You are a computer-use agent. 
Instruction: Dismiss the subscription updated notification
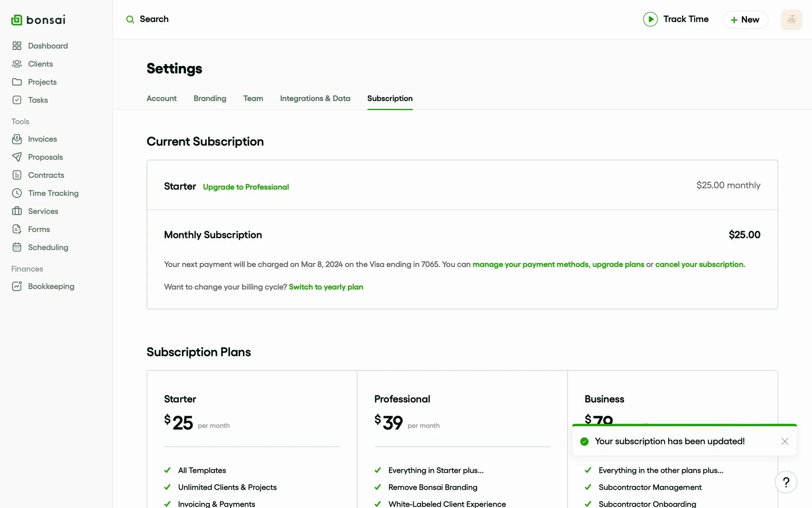[x=785, y=442]
